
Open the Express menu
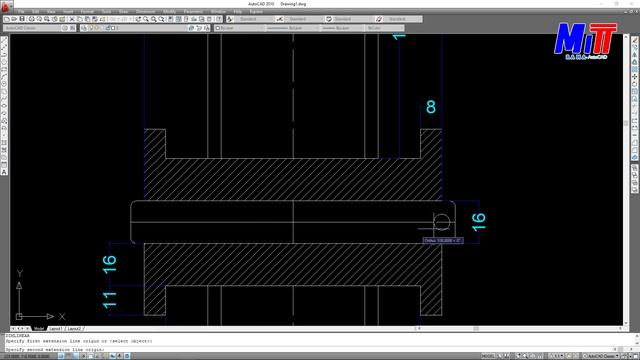tap(256, 12)
